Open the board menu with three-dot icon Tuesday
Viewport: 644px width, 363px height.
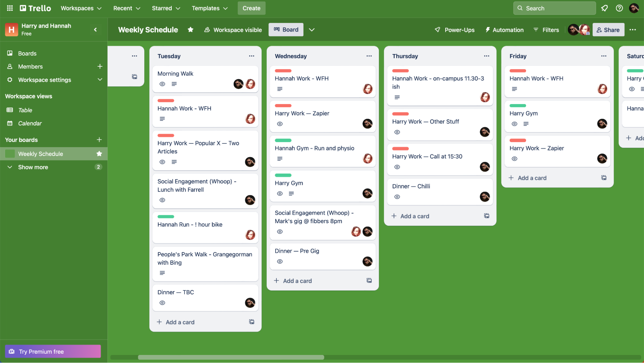[251, 56]
